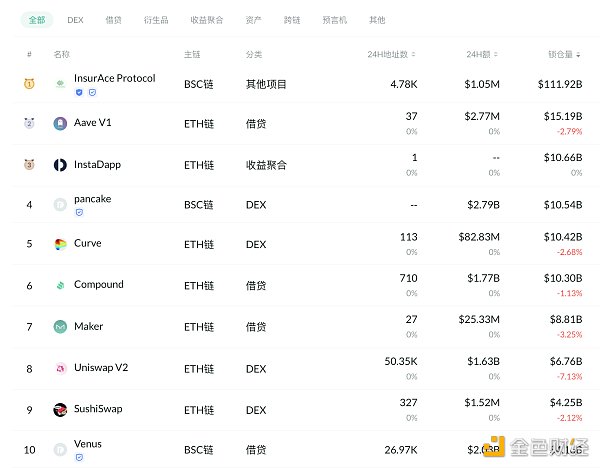Open the Uniswap V2 project link
The width and height of the screenshot is (600, 468).
point(101,367)
